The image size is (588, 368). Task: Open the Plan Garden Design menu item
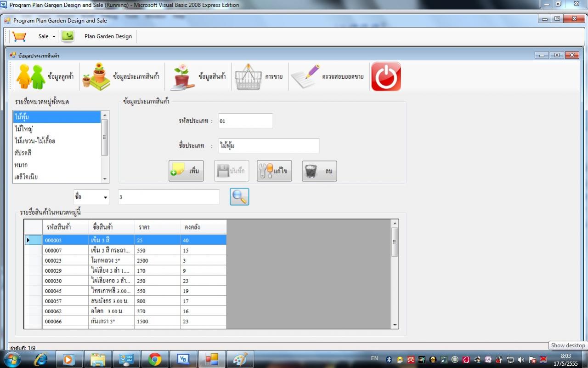tap(108, 36)
